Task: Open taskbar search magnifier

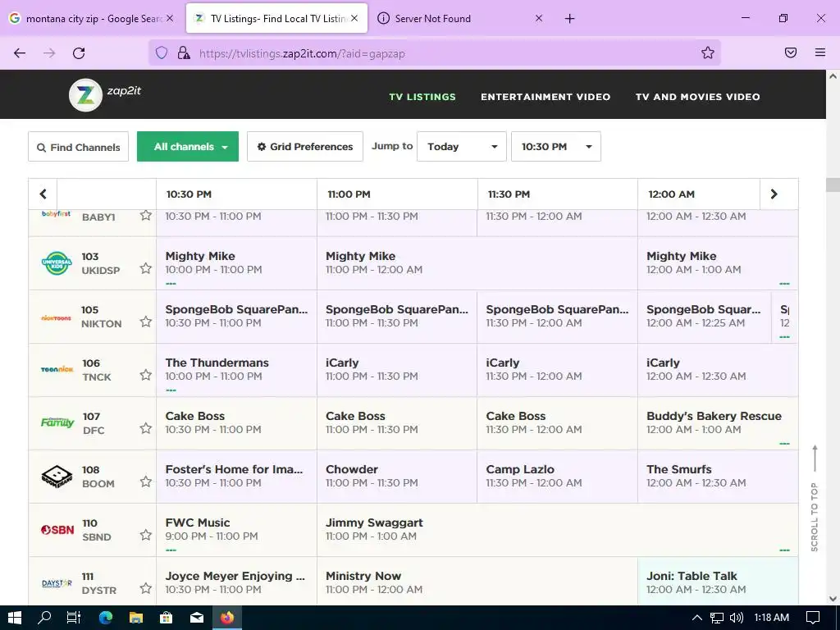Action: click(44, 618)
